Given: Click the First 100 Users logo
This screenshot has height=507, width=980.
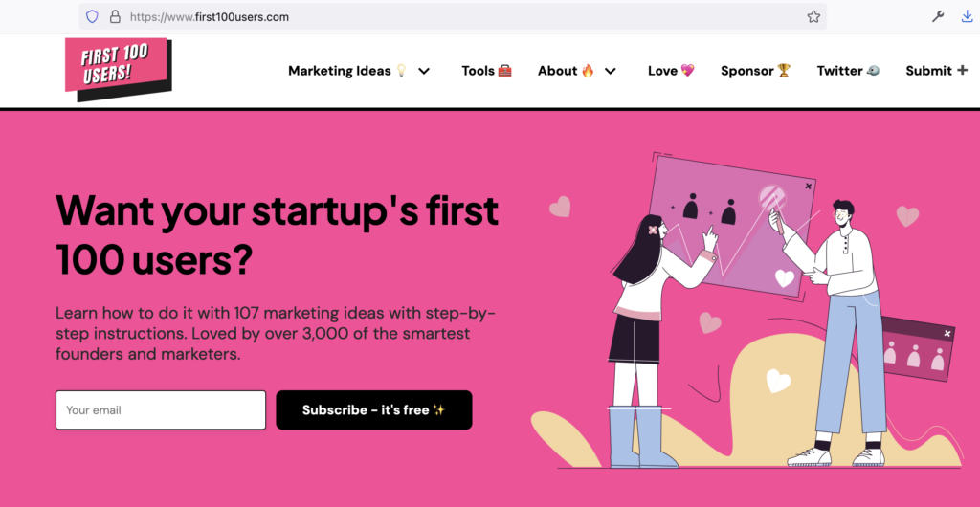Looking at the screenshot, I should [119, 69].
